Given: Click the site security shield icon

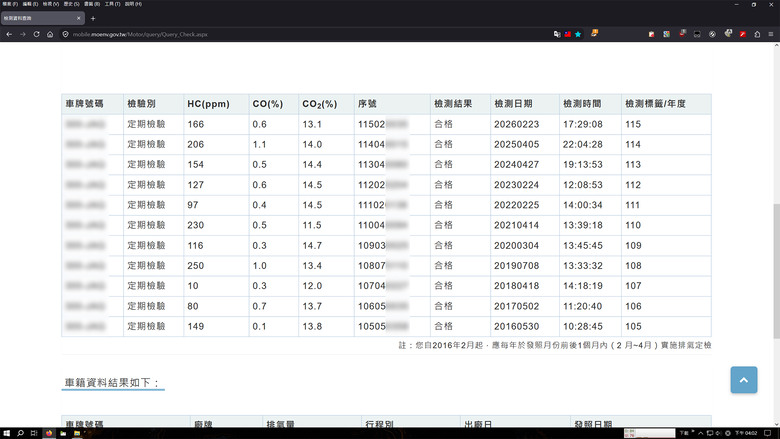Looking at the screenshot, I should pyautogui.click(x=65, y=34).
